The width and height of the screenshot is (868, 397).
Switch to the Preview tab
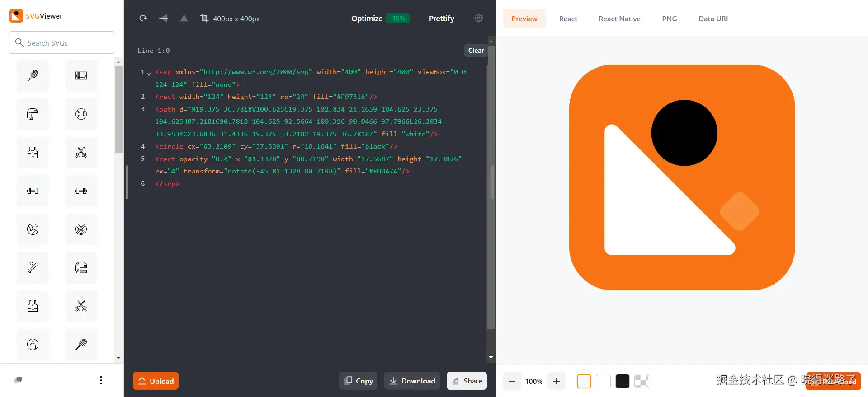pyautogui.click(x=524, y=19)
